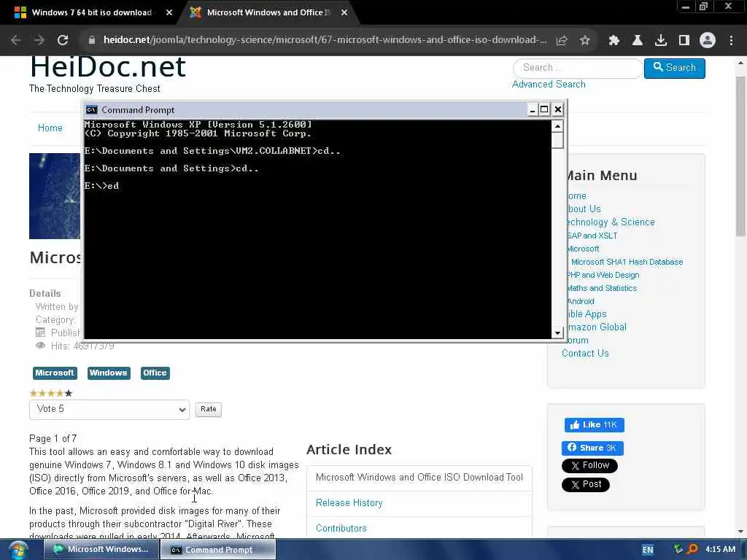
Task: Click the star rating display
Action: coord(51,393)
